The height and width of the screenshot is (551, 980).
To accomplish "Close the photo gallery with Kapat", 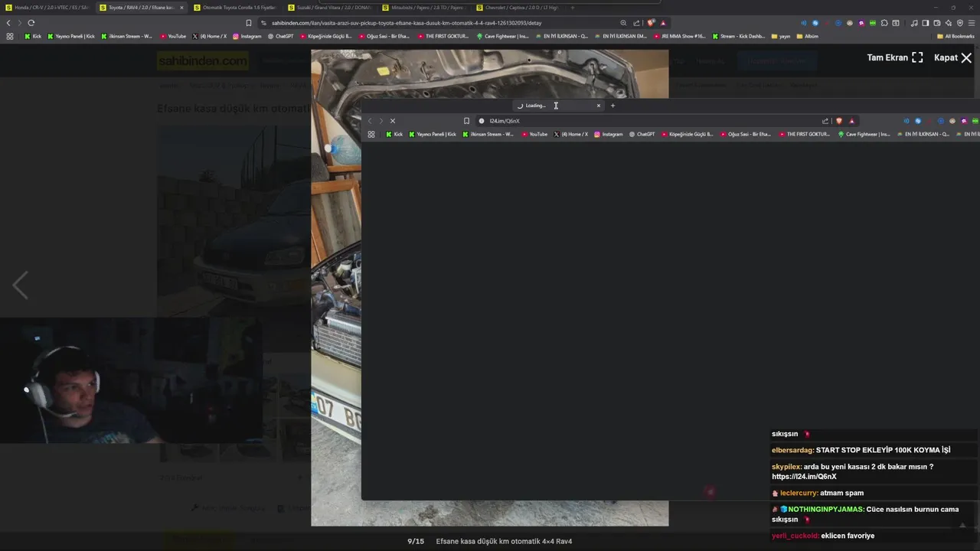I will pyautogui.click(x=952, y=57).
